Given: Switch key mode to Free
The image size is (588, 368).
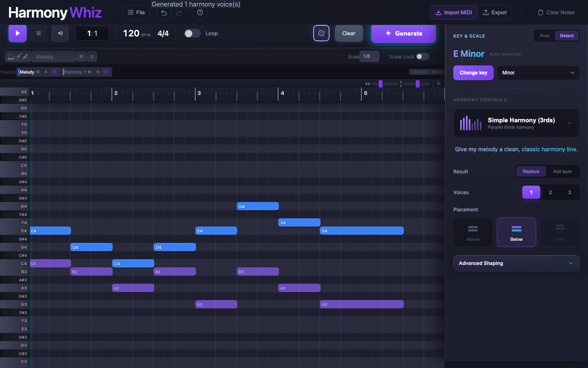Looking at the screenshot, I should [545, 36].
